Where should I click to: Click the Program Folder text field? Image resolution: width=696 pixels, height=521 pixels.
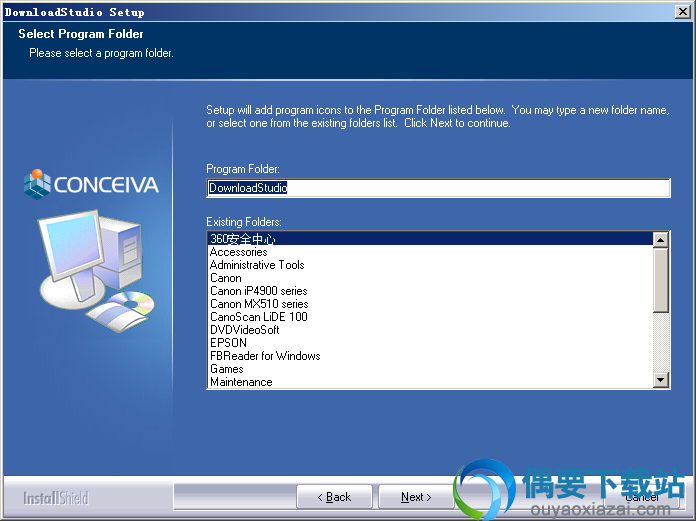point(439,188)
